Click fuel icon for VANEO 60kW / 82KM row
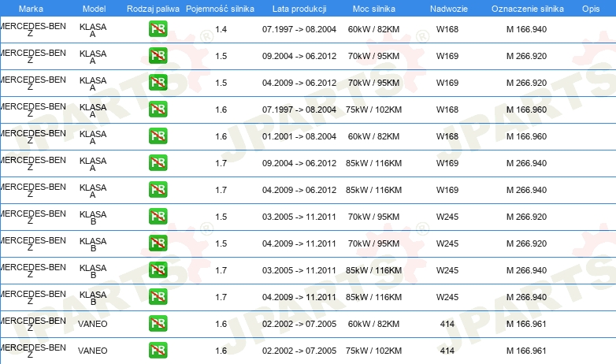The height and width of the screenshot is (364, 616). click(x=158, y=324)
